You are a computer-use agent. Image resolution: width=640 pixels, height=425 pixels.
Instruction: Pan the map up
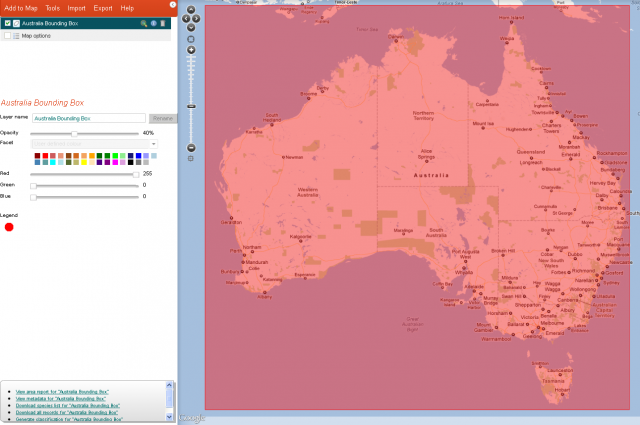click(191, 11)
